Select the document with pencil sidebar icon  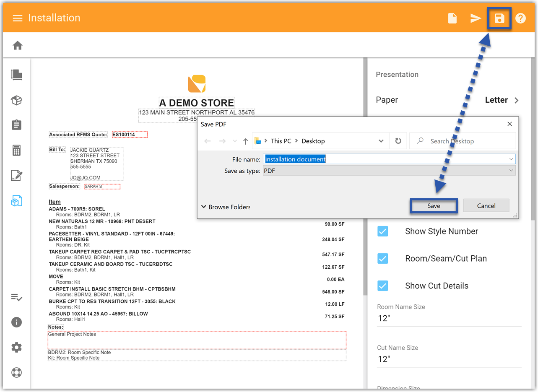click(16, 176)
